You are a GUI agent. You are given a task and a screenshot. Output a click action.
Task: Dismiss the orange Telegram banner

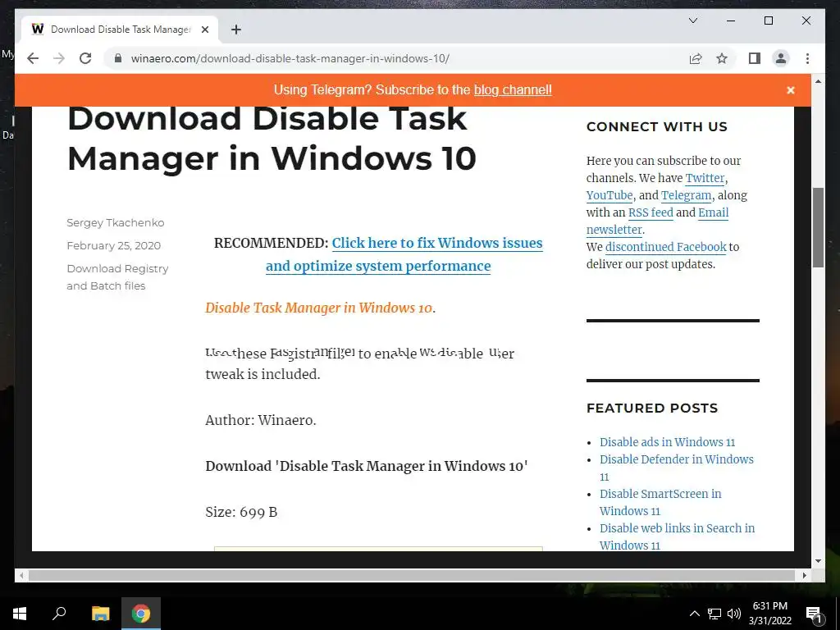[790, 90]
